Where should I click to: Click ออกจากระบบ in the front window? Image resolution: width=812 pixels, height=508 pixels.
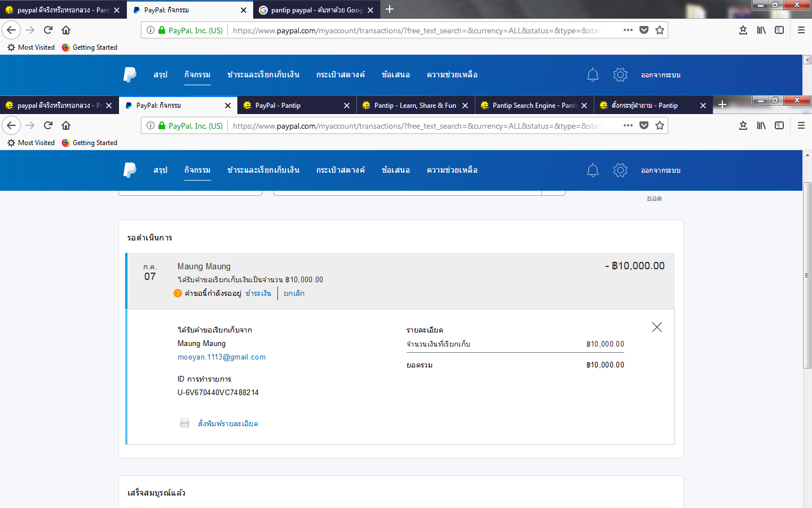[661, 170]
